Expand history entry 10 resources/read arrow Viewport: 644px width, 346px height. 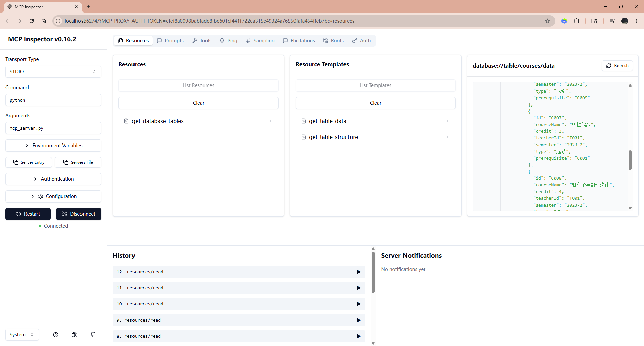pyautogui.click(x=359, y=304)
